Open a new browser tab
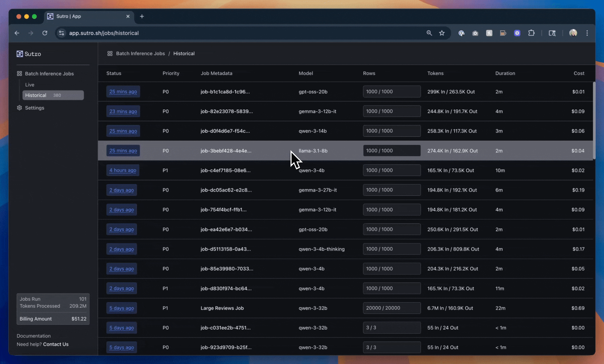The width and height of the screenshot is (604, 364). pos(142,16)
